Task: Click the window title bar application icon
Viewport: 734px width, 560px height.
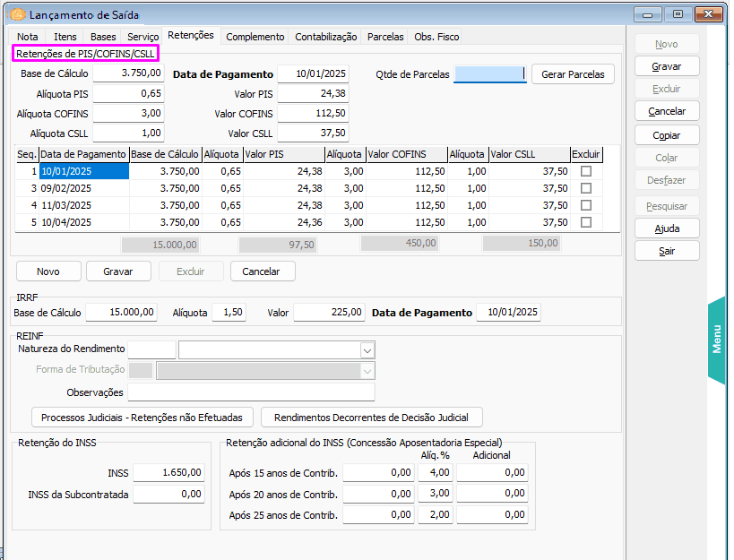Action: (16, 15)
